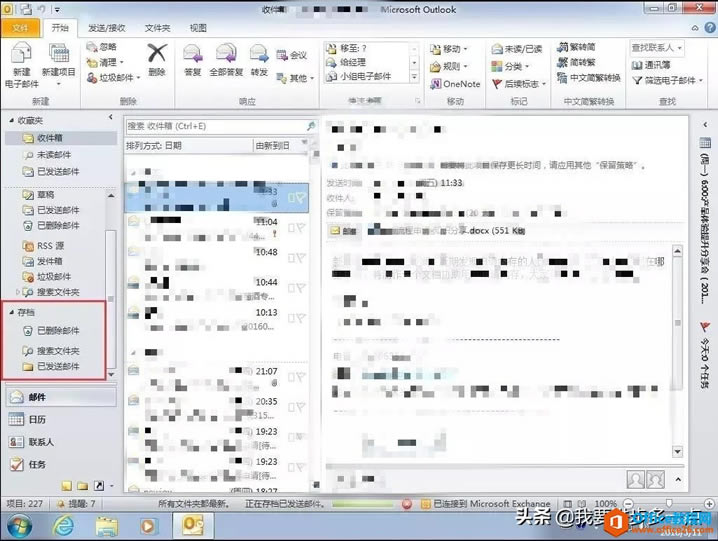This screenshot has height=541, width=718.
Task: Open the Clean Up dropdown
Action: (106, 62)
